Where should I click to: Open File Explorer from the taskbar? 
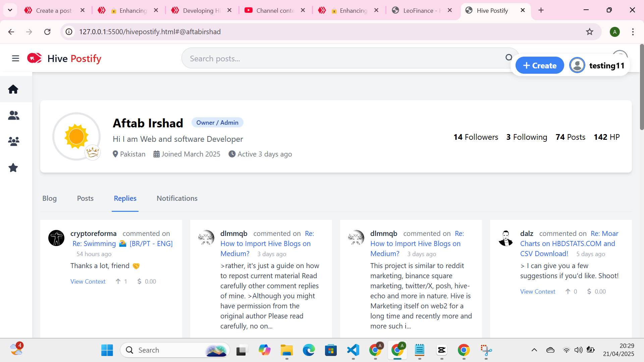[x=286, y=350]
